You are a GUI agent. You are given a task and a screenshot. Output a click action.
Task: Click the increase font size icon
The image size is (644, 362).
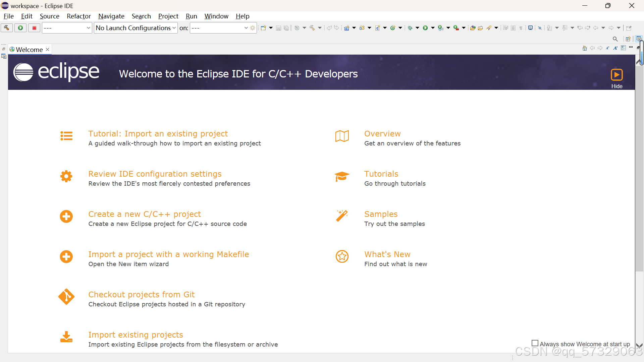[615, 48]
